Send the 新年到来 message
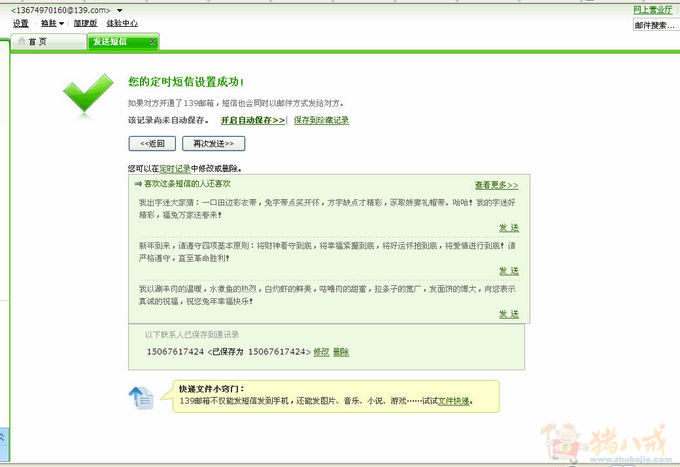Image resolution: width=680 pixels, height=467 pixels. (x=509, y=271)
